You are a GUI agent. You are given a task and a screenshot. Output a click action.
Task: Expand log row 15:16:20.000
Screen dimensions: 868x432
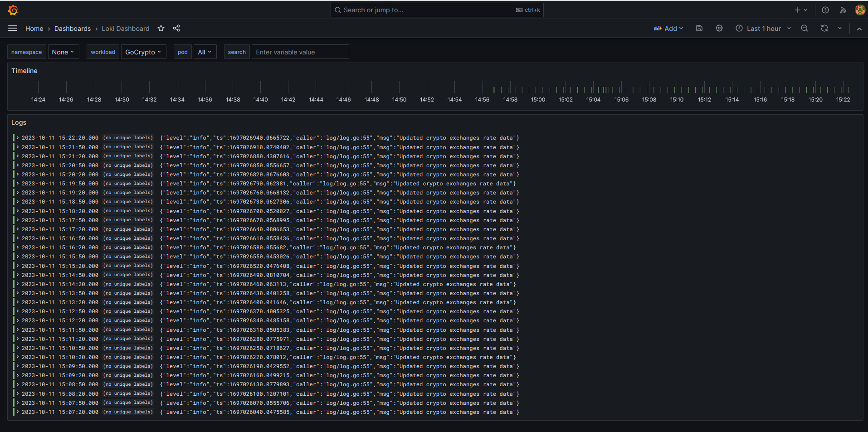tap(18, 248)
